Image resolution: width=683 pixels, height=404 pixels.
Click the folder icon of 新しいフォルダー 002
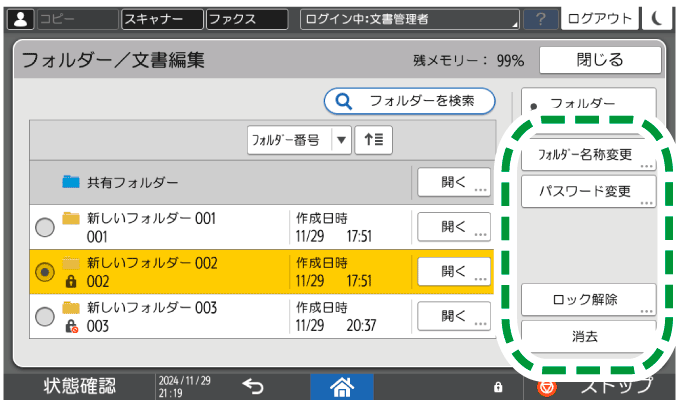click(71, 263)
